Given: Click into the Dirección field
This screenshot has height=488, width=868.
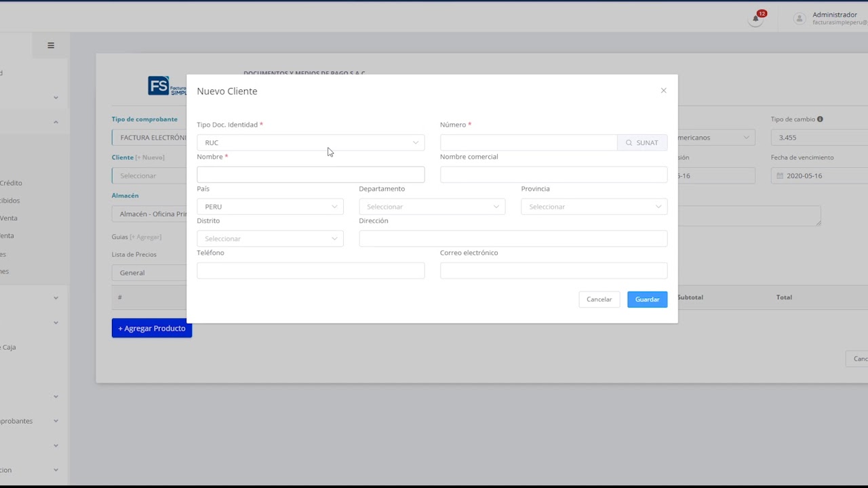Looking at the screenshot, I should (513, 239).
